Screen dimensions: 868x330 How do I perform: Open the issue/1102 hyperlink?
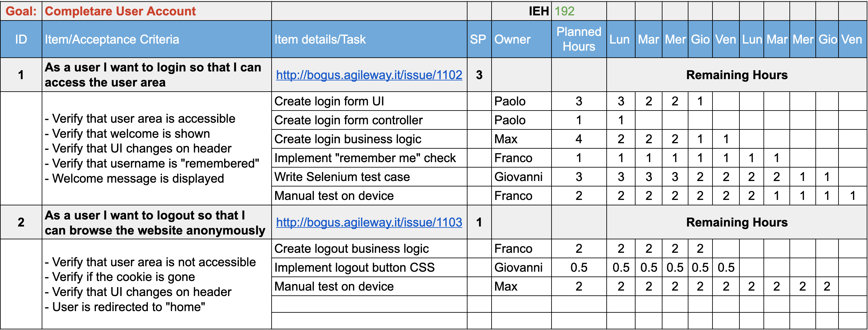(x=369, y=75)
